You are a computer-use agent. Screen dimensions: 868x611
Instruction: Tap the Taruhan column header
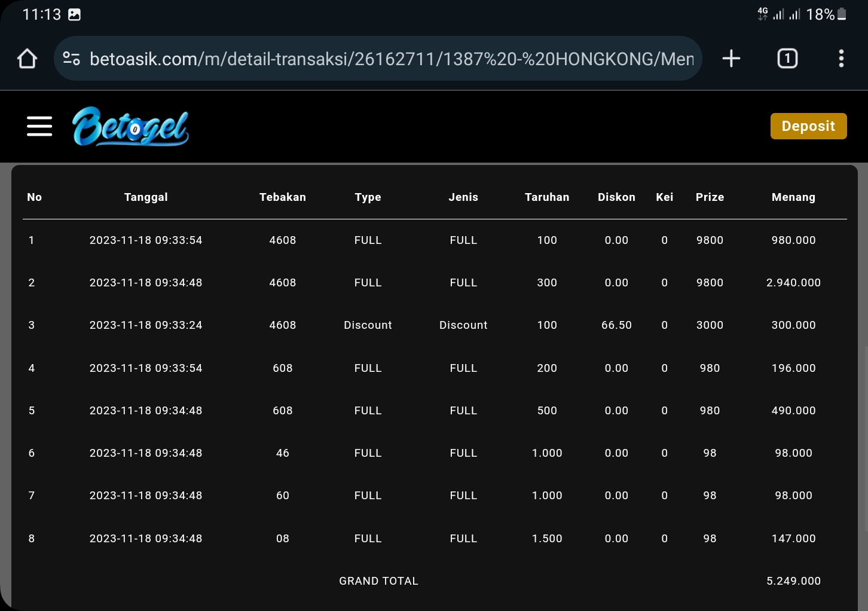(x=547, y=197)
